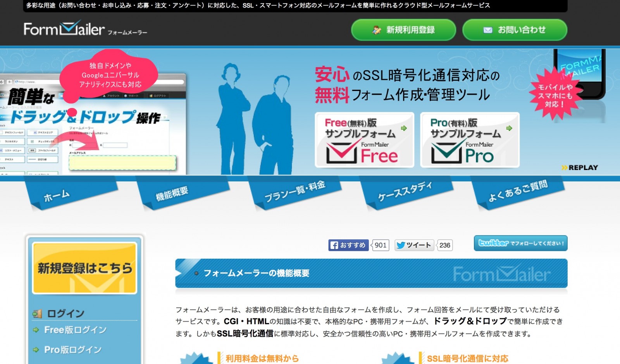Click the REPLAY link in the banner
This screenshot has height=364, width=620.
point(580,168)
